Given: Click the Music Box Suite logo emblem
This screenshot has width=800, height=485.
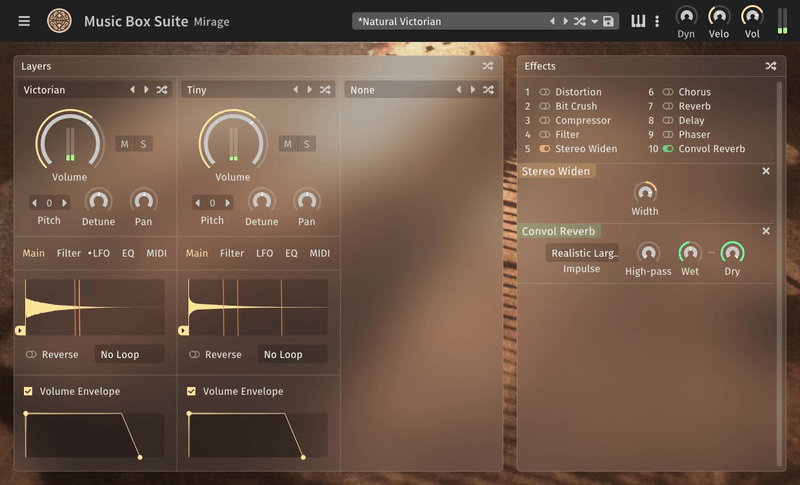Looking at the screenshot, I should [x=59, y=21].
